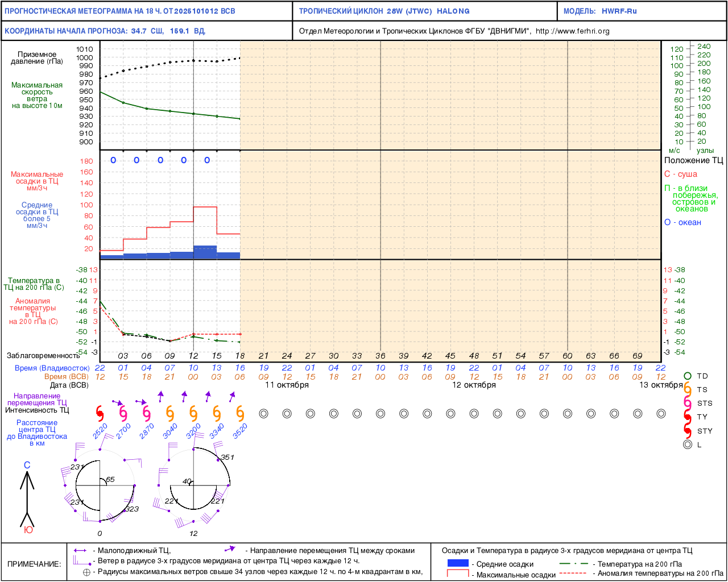Pick the pink STS symbol in the legend
Viewport: 728px width, 582px height.
688,404
